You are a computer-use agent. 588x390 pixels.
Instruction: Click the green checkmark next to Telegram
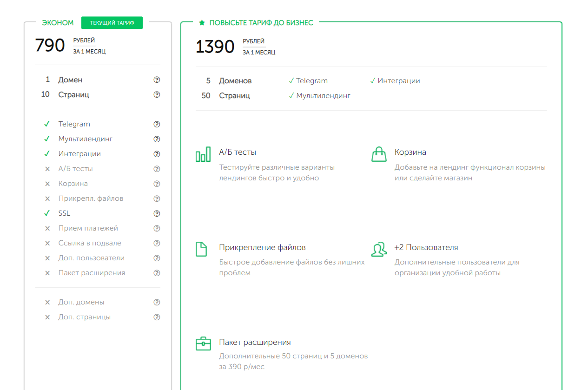(47, 124)
